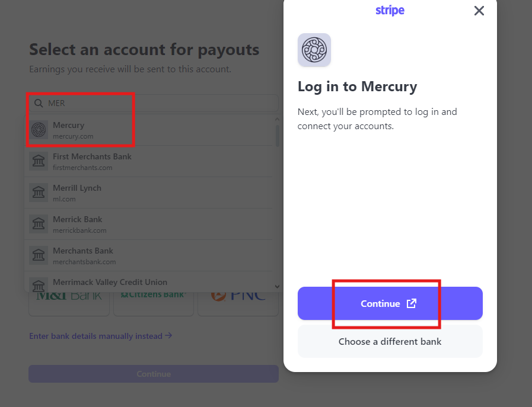Choose the Citizens Bank tile
The height and width of the screenshot is (407, 532).
154,303
